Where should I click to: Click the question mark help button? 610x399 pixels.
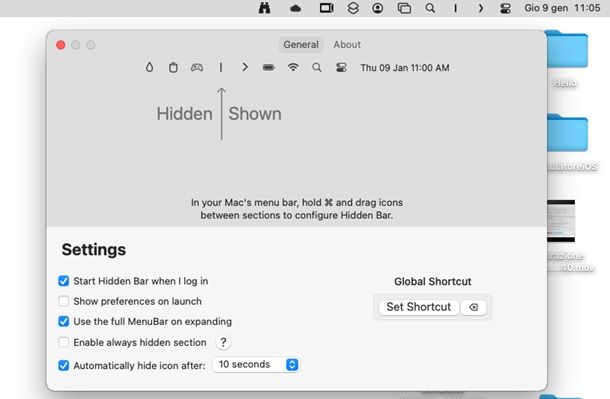tap(223, 342)
